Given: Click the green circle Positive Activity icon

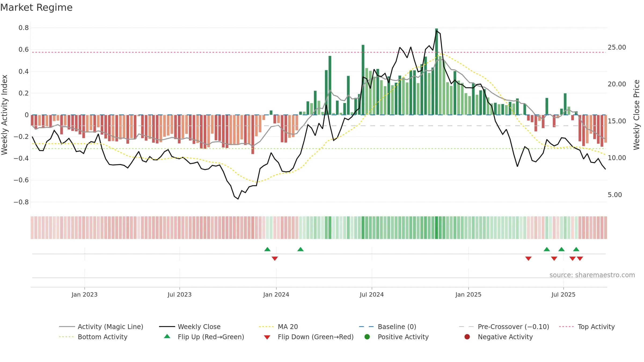Looking at the screenshot, I should [367, 337].
